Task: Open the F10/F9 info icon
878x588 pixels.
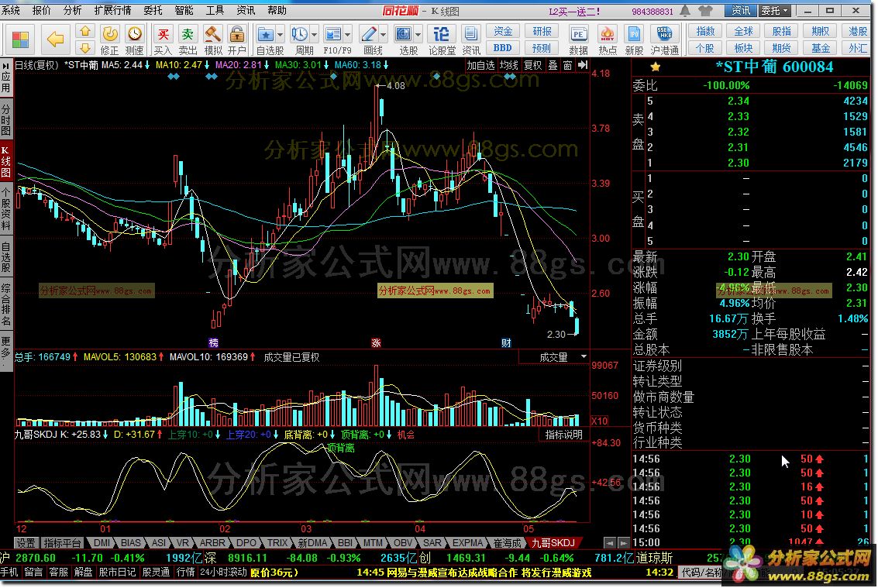Action: 332,34
